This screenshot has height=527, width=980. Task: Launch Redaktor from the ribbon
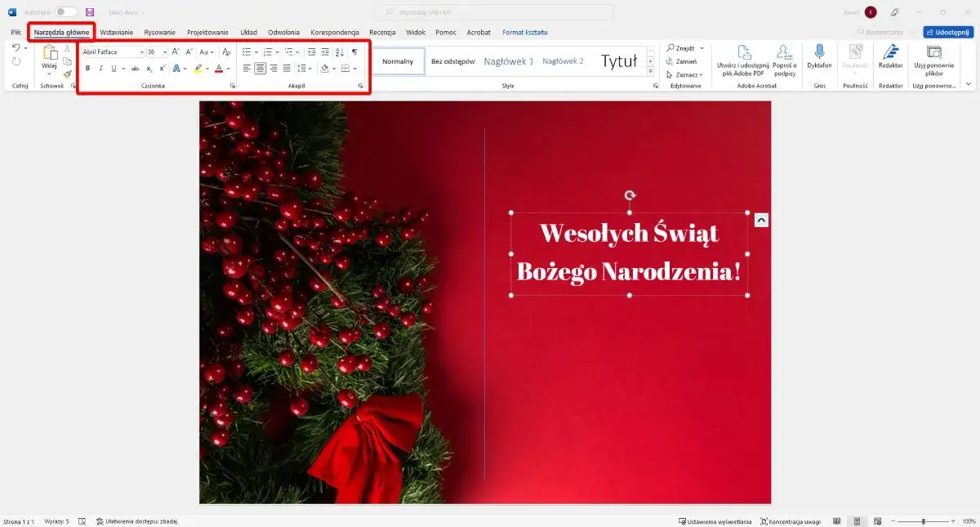(x=890, y=61)
